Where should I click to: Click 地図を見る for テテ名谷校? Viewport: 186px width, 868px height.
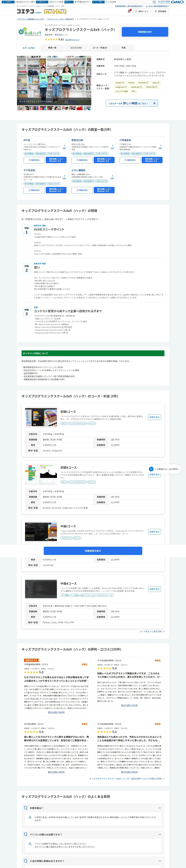tap(34, 190)
